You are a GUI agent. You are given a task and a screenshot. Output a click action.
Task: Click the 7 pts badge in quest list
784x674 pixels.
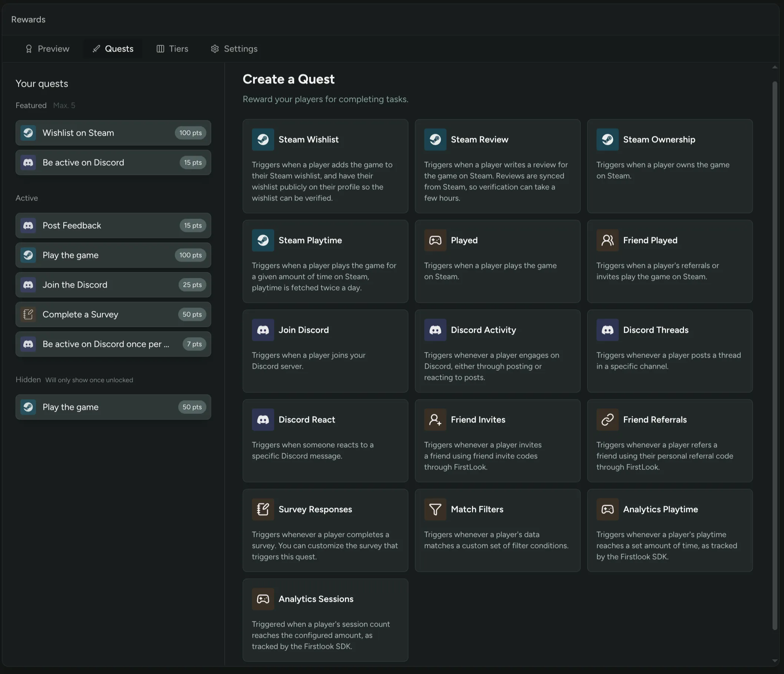(x=194, y=344)
